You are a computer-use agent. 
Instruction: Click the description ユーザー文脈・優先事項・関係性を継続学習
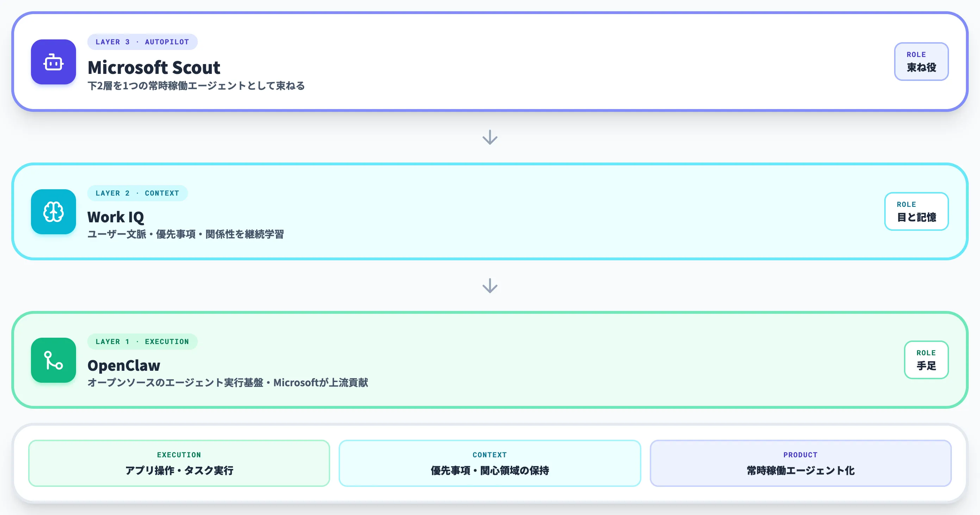pos(186,234)
